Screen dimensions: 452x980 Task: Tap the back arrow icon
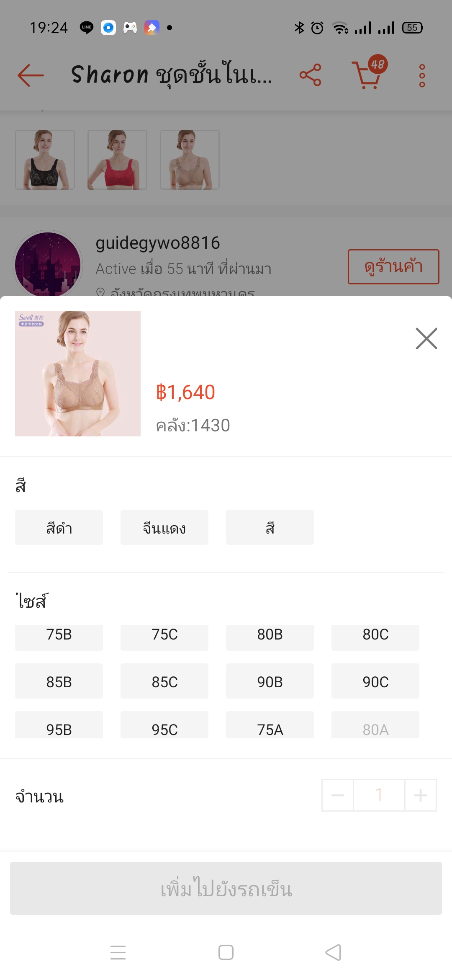tap(31, 75)
